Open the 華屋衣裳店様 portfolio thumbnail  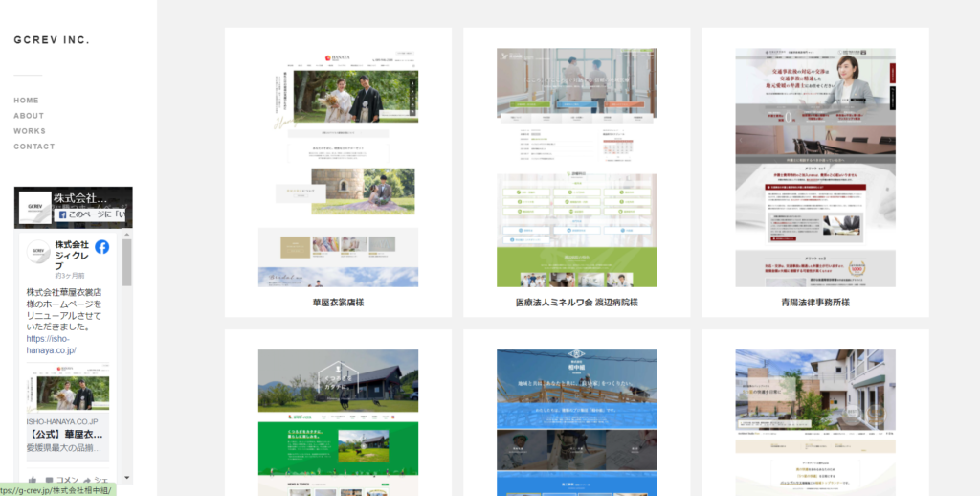click(338, 166)
